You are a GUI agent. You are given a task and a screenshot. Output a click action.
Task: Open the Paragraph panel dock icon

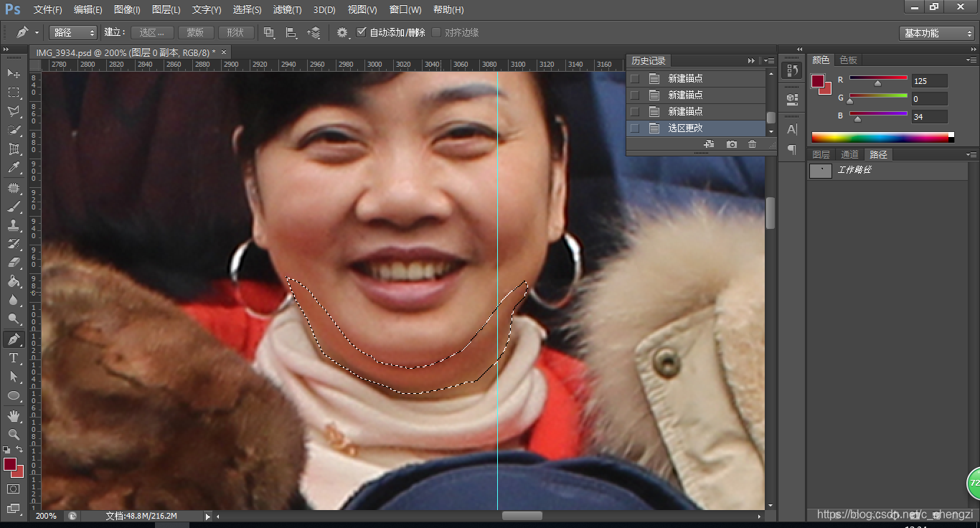792,149
